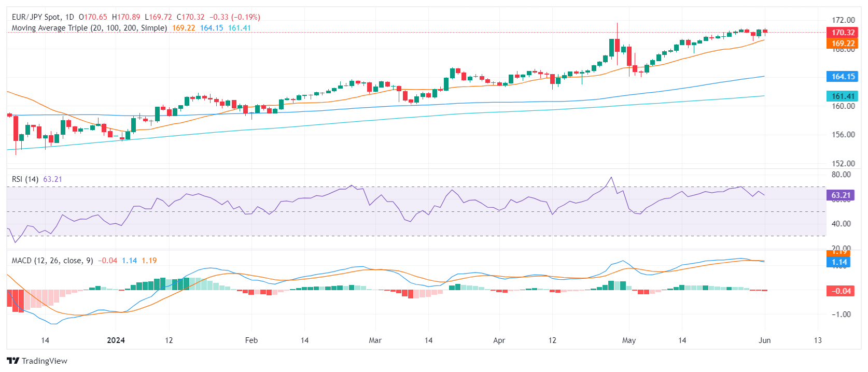Click the TradingView logo icon

13,361
